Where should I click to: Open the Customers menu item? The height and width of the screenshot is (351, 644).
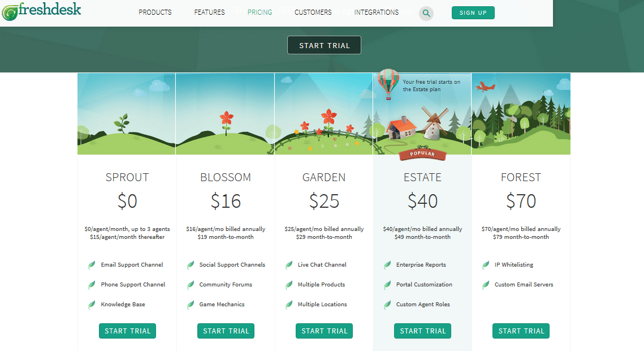313,12
